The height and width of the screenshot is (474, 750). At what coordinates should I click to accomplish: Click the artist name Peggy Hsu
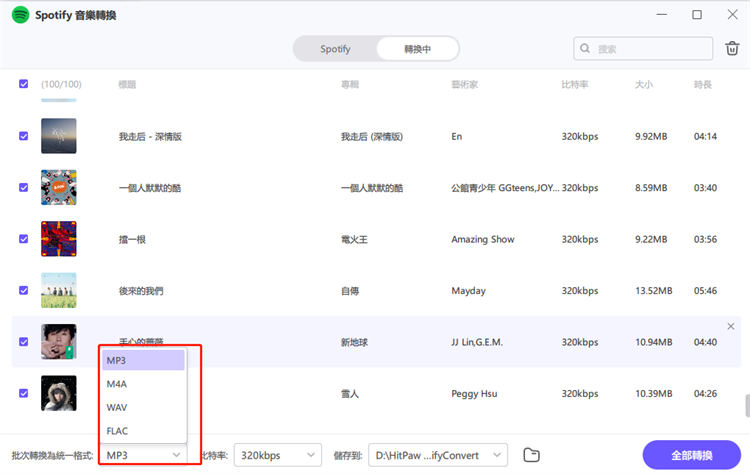coord(474,394)
